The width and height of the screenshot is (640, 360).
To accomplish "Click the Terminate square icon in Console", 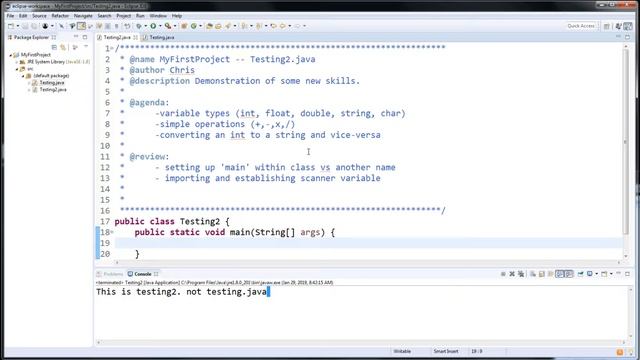I will click(503, 274).
